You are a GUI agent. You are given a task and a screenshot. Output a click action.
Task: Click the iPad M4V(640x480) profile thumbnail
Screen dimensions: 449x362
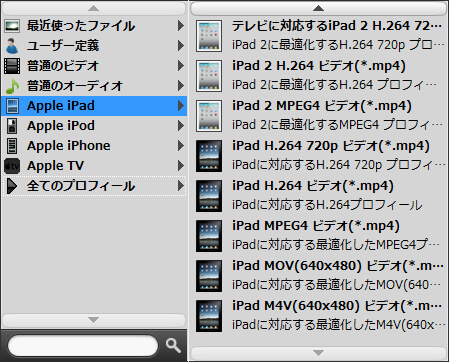209,316
